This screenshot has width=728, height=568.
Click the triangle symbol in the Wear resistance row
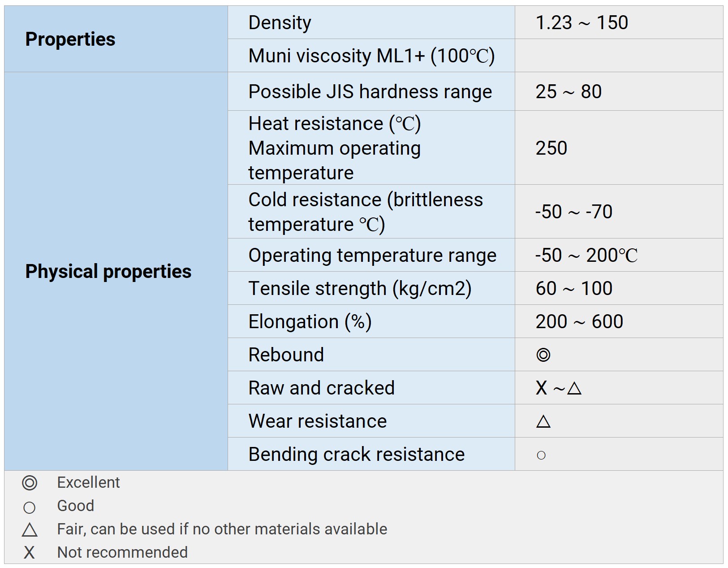tap(543, 421)
